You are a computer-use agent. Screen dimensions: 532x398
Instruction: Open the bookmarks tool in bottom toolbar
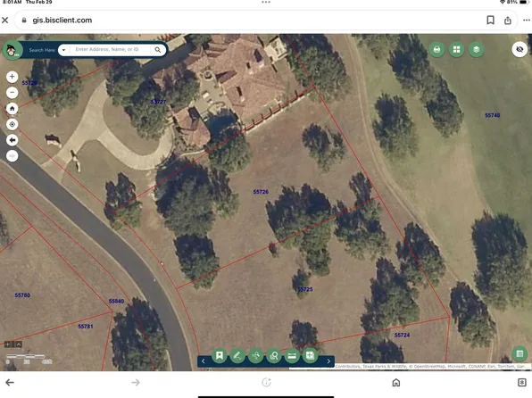(220, 355)
